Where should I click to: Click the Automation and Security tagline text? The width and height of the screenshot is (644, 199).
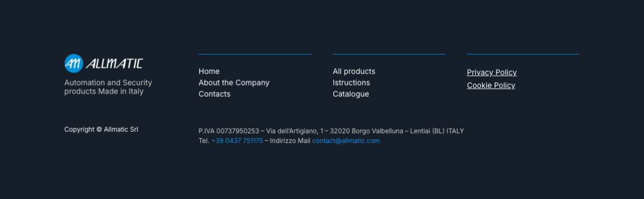108,87
